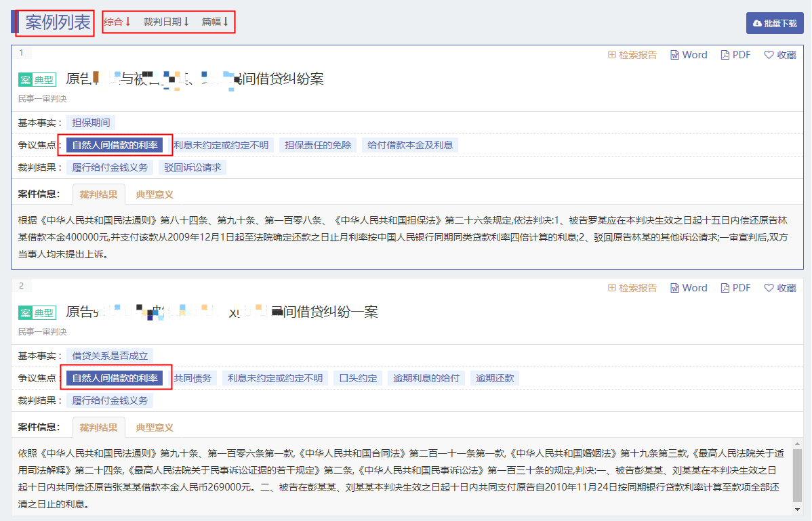The image size is (812, 521).
Task: Select 裁判结果 tab in second case
Action: click(x=98, y=428)
